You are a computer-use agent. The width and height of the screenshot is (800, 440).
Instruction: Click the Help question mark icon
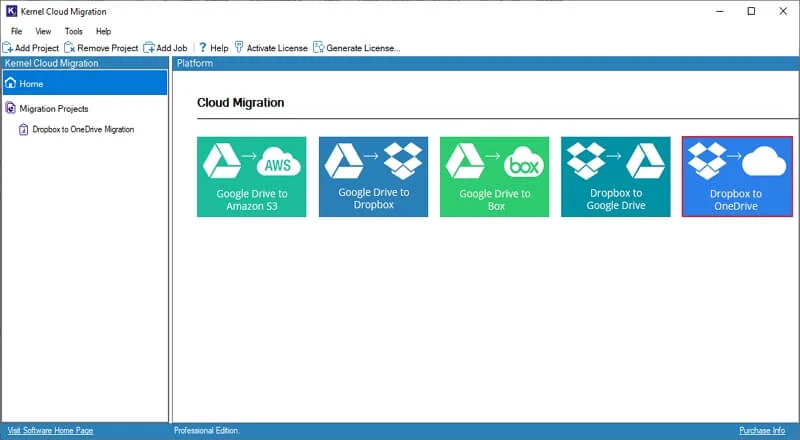203,47
